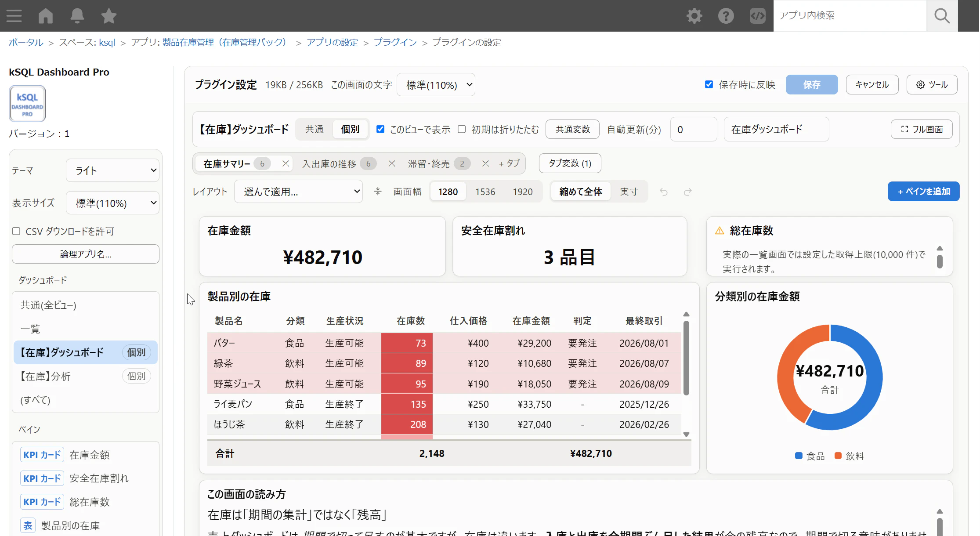Select the 表 製品別の在庫 pane item
Screen dimensions: 980x536
86,525
